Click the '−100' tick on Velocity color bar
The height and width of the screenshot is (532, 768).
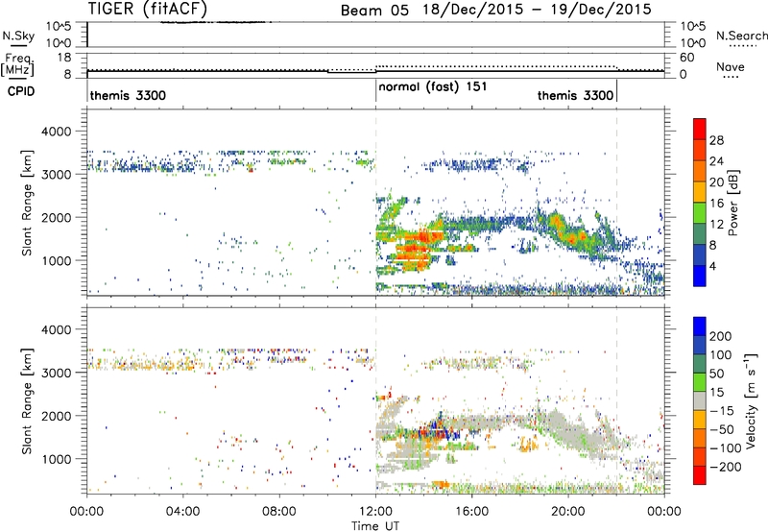[724, 448]
